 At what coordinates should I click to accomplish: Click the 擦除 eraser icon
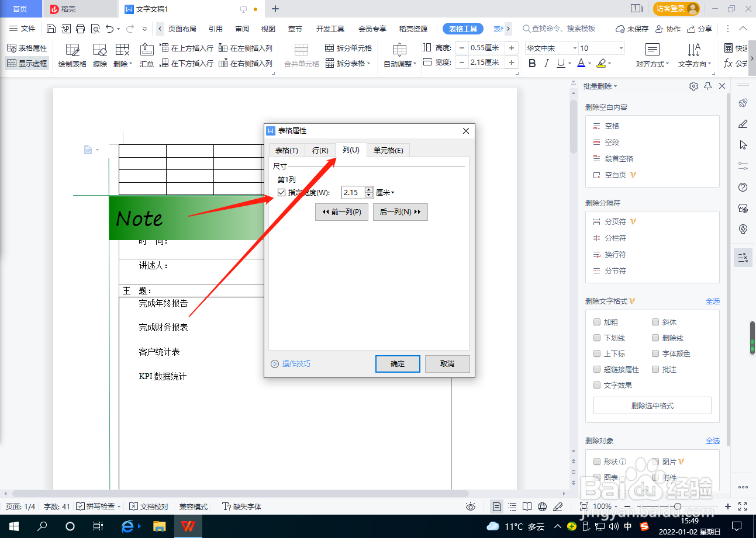tap(99, 55)
